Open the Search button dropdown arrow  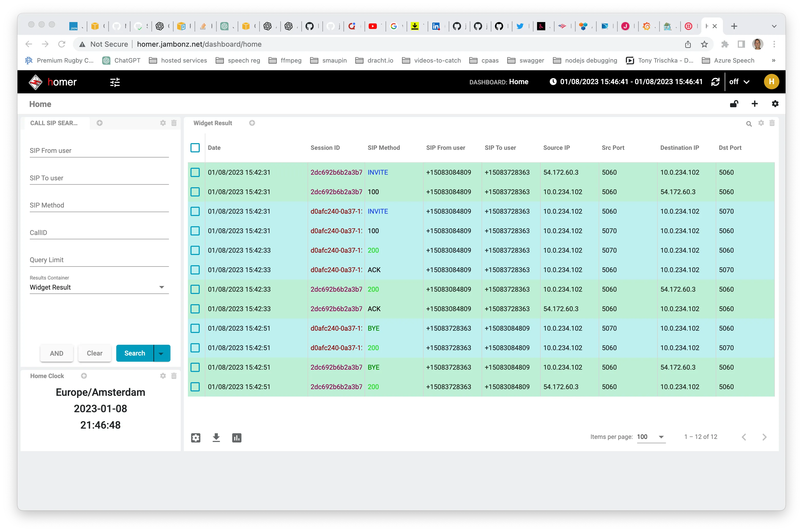pyautogui.click(x=162, y=353)
